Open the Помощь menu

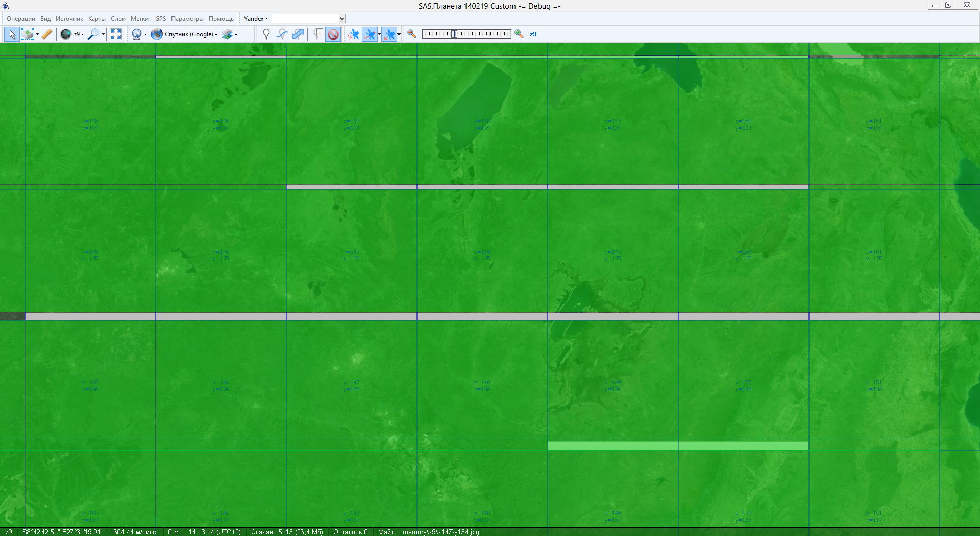coord(221,19)
